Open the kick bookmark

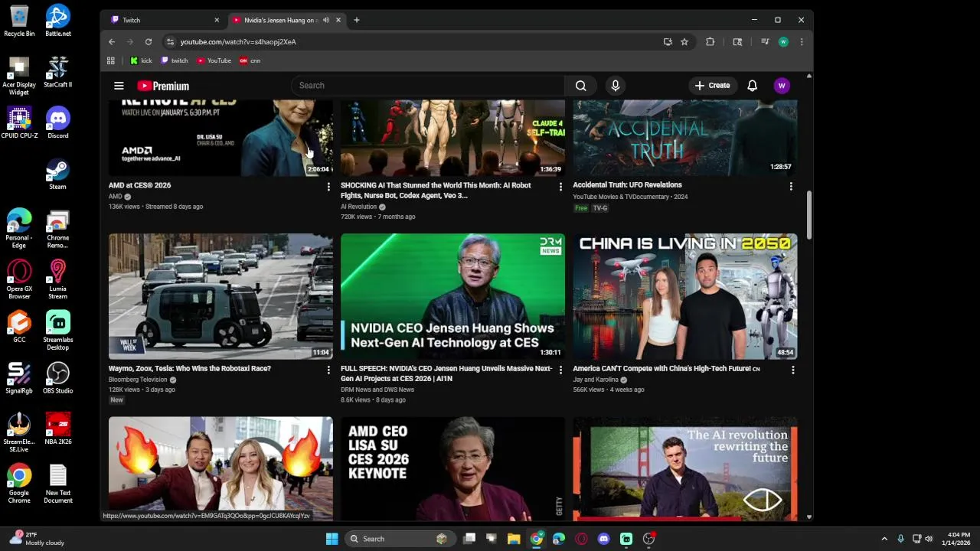coord(141,60)
